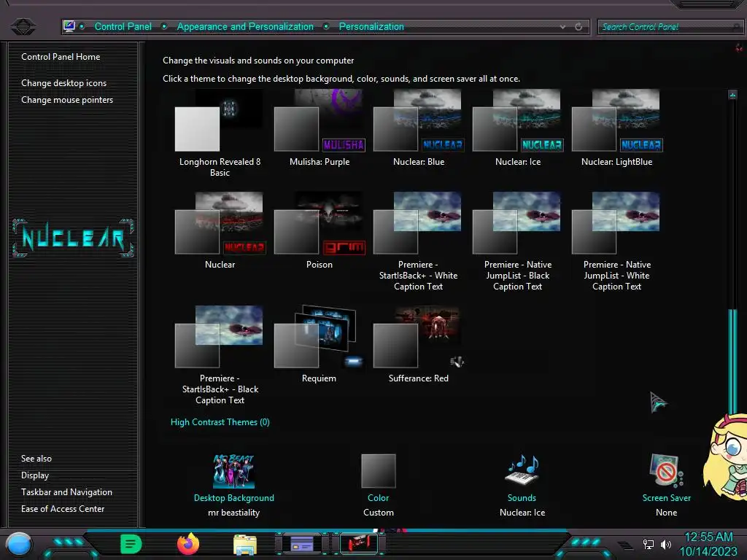
Task: Open the address bar history dropdown
Action: pos(562,27)
